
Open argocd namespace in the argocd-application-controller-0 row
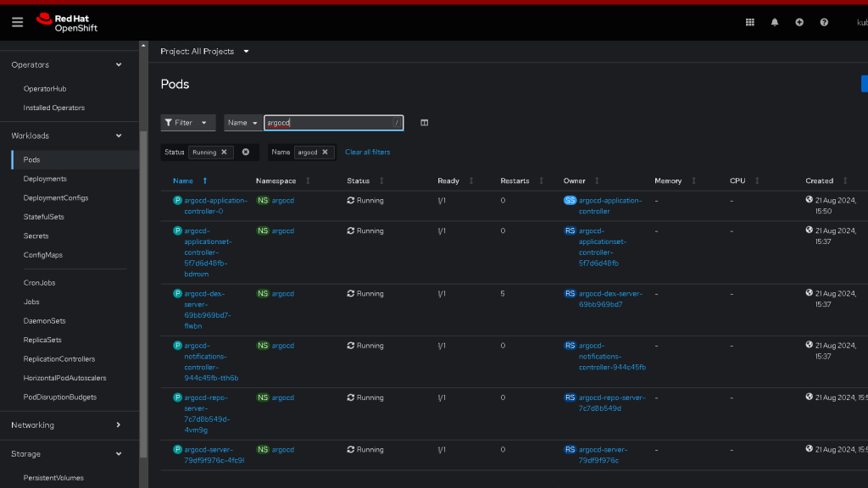[283, 200]
